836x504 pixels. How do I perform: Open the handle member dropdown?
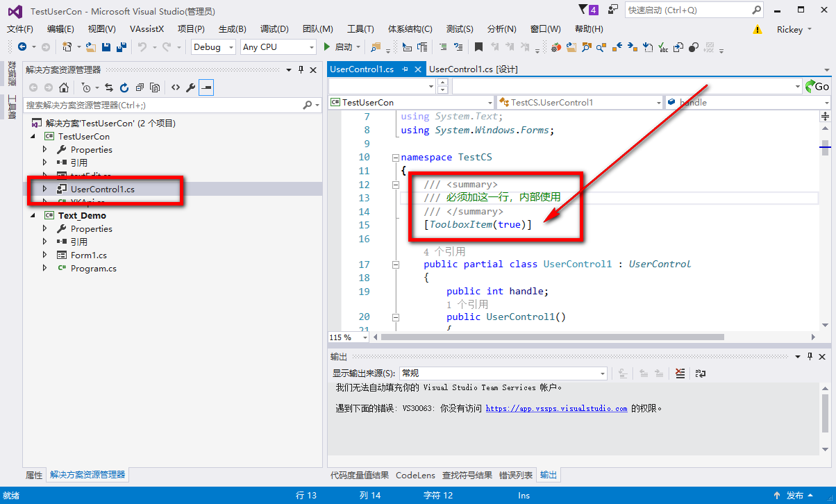click(x=747, y=102)
